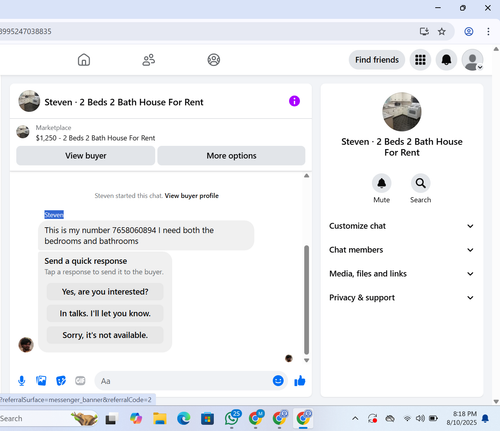Open the Chrome profile icon
Viewport: 500px width, 431px height.
click(x=469, y=32)
